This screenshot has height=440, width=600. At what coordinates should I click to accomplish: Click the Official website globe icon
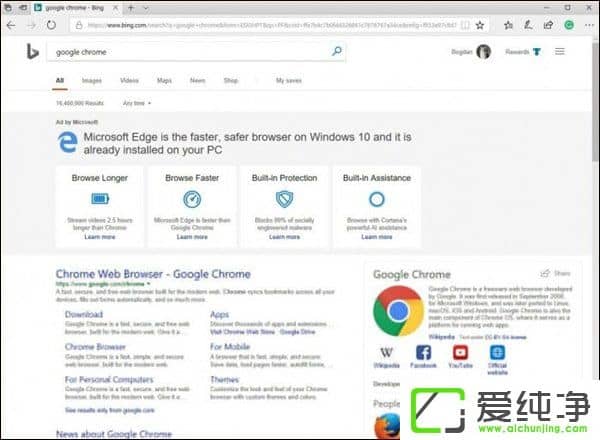tap(497, 352)
